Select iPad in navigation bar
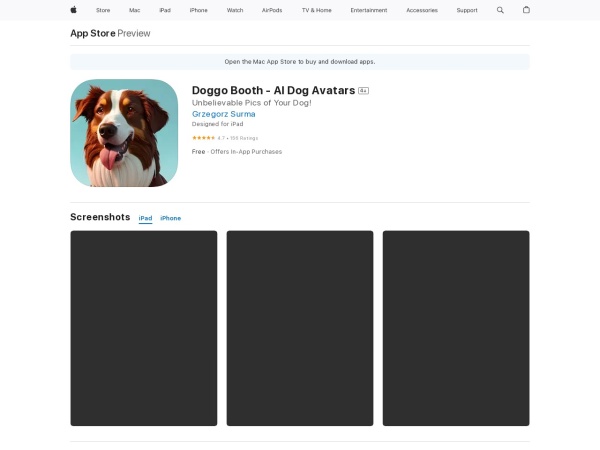 [x=165, y=10]
